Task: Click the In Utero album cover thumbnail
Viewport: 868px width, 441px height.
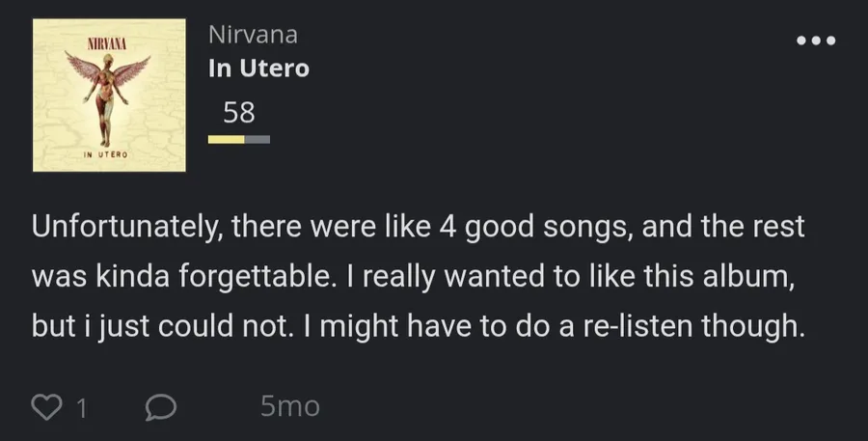Action: (109, 96)
